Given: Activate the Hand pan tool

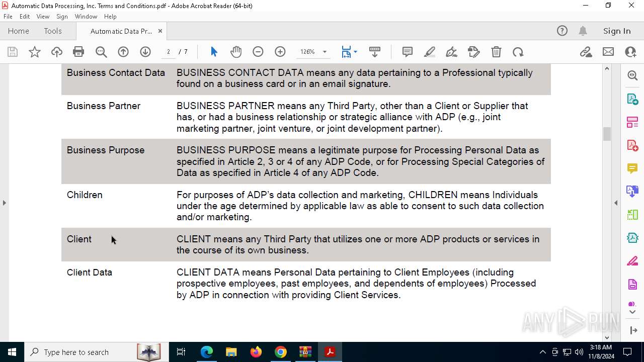Looking at the screenshot, I should 236,52.
